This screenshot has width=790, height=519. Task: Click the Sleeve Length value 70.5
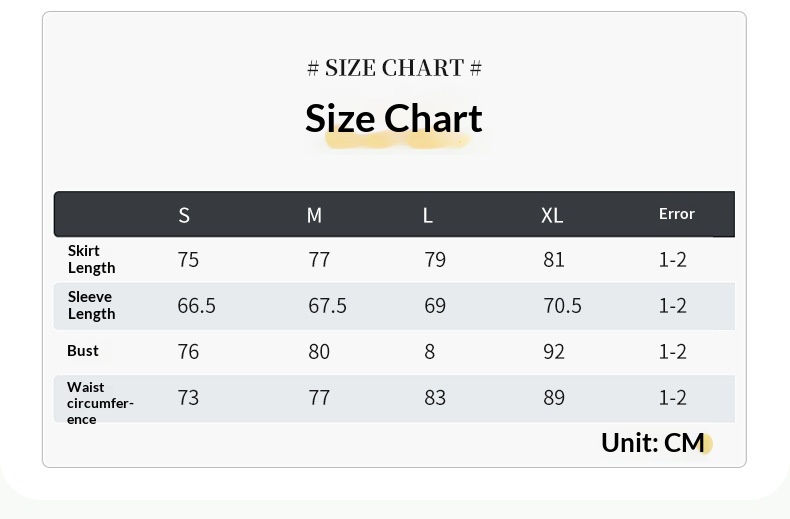tap(562, 306)
